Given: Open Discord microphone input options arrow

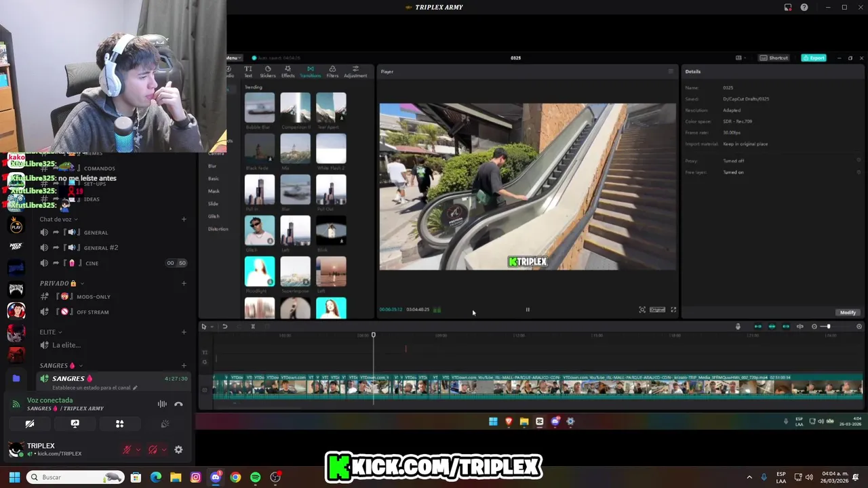Looking at the screenshot, I should coord(138,450).
